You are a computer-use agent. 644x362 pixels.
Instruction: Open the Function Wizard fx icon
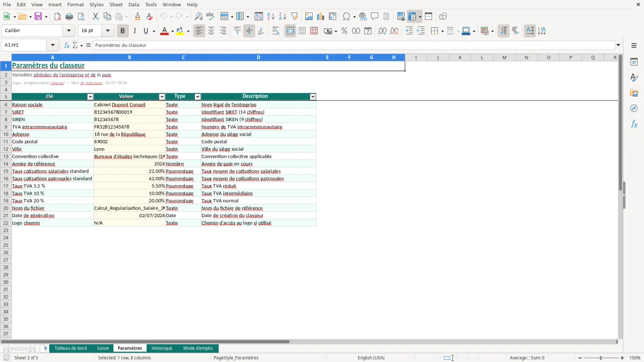pos(67,46)
